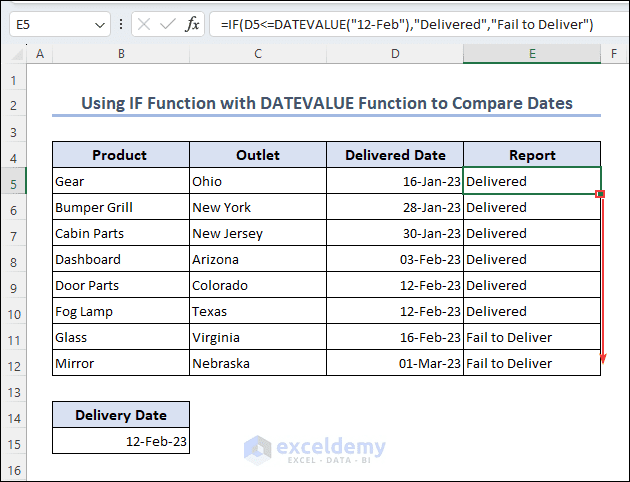Select the Fog Lamp cell
The height and width of the screenshot is (482, 630).
[121, 311]
